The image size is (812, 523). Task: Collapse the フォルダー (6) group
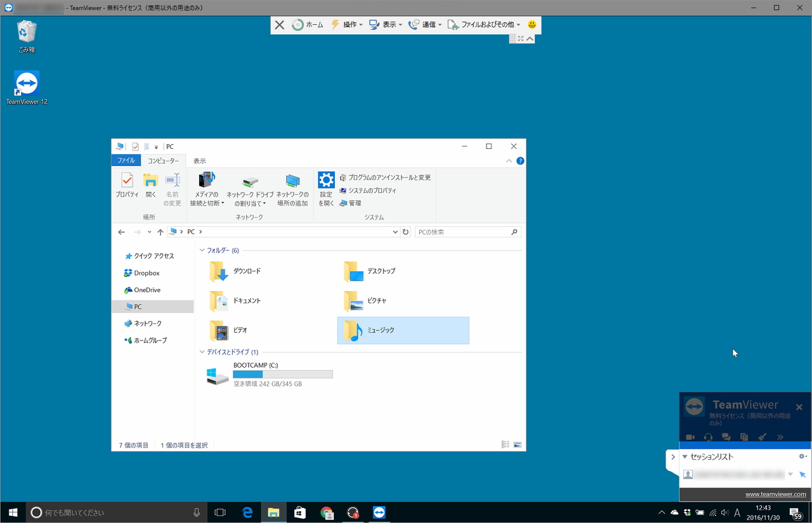tap(202, 250)
